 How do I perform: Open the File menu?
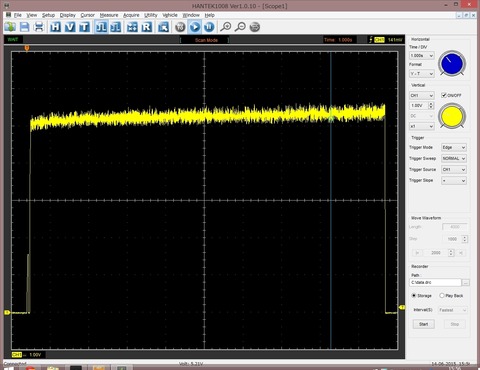pos(18,15)
